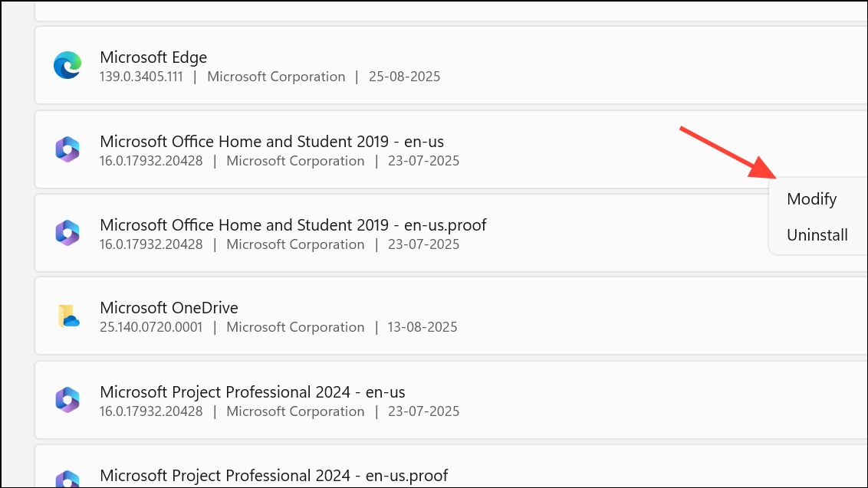
Task: Click the Project Professional 2024 en-us.proof icon
Action: pyautogui.click(x=67, y=477)
